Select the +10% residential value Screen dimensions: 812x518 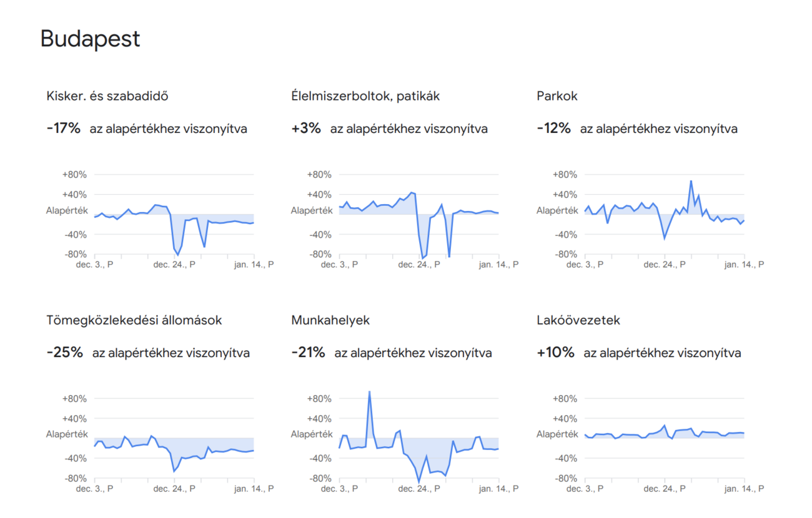pos(555,353)
